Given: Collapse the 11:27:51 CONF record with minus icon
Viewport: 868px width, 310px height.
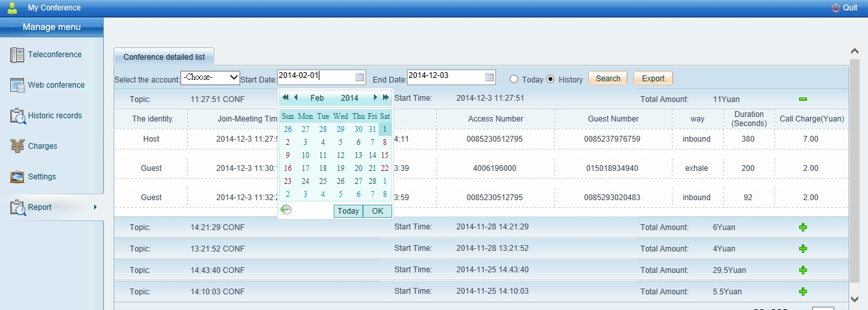Looking at the screenshot, I should pos(803,99).
